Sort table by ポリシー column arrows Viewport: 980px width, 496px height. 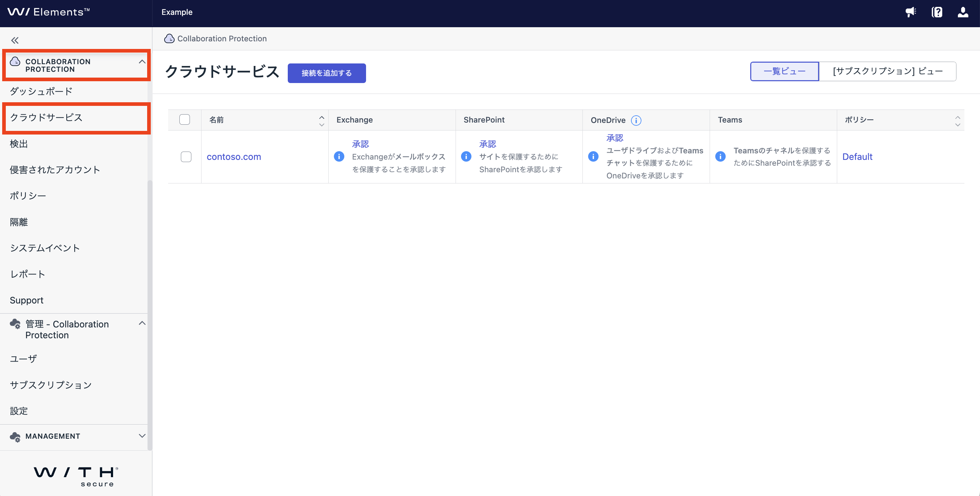tap(958, 121)
